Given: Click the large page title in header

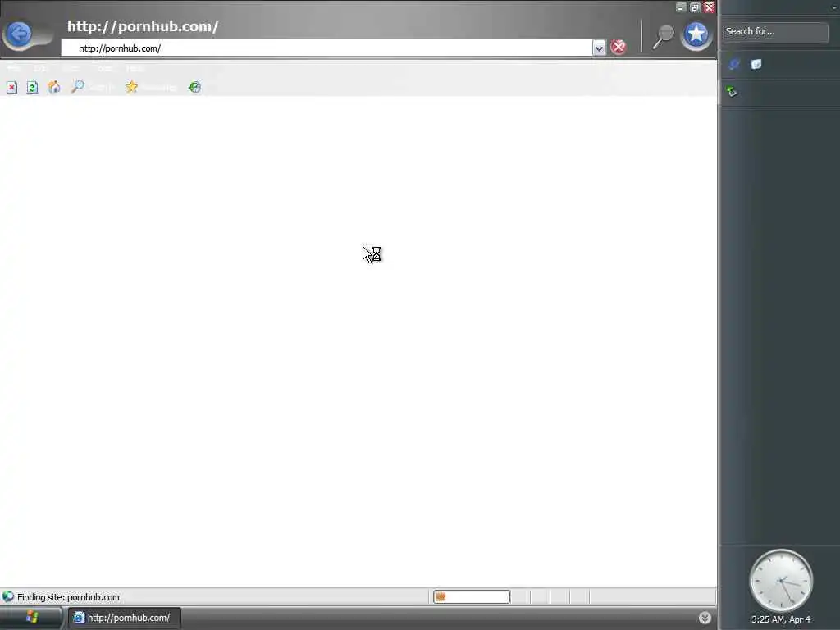Looking at the screenshot, I should [x=143, y=26].
